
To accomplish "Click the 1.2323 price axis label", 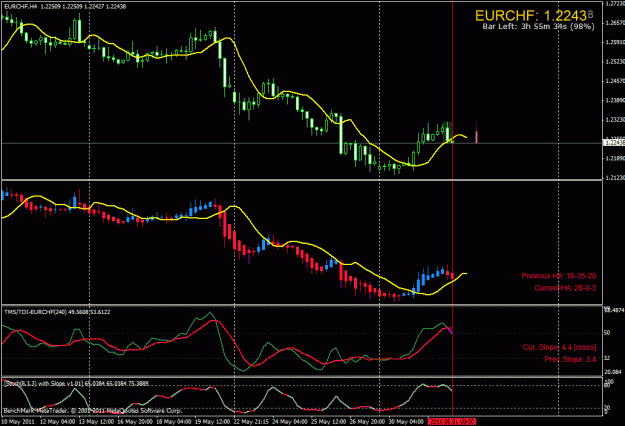I will 614,120.
